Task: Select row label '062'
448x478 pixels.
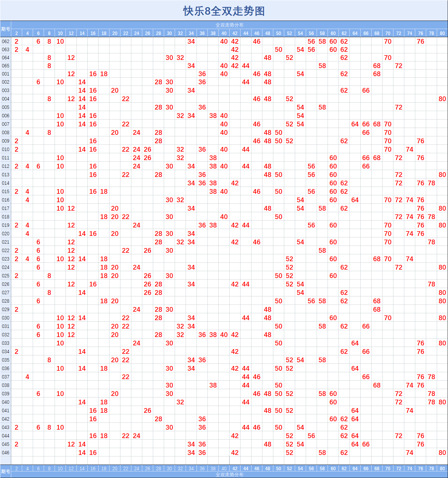Action: [6, 41]
